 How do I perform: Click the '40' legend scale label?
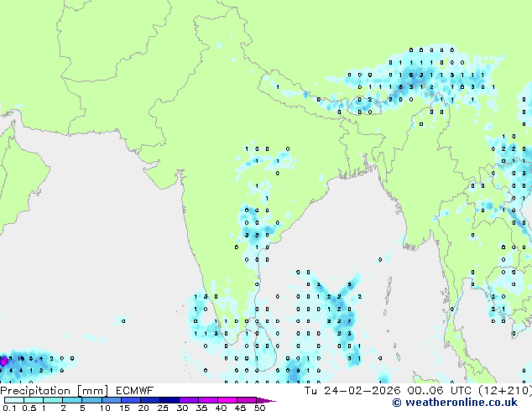pos(221,408)
